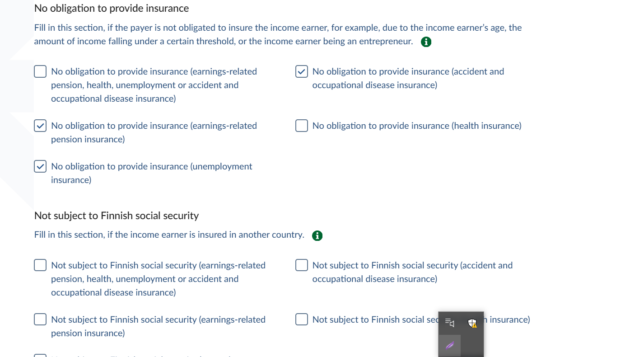Uncheck No obligation earnings-related pension insurance checkbox

click(40, 126)
